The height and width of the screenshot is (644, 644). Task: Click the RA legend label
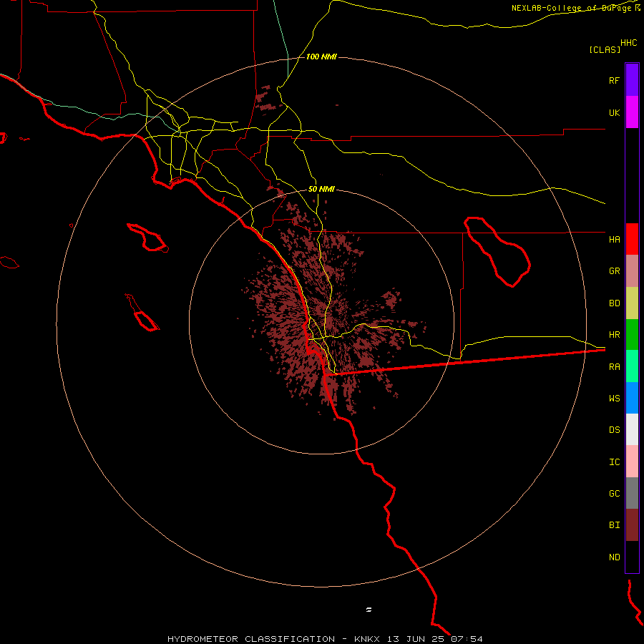[x=614, y=367]
